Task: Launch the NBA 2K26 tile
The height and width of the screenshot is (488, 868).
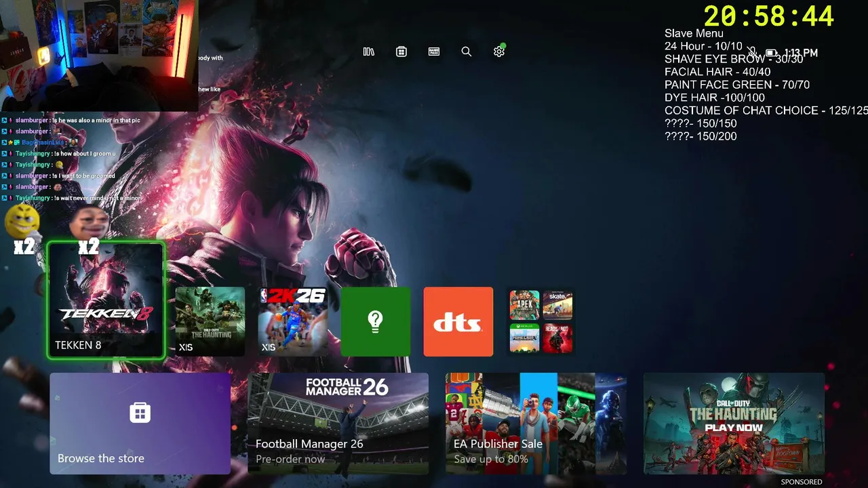Action: (x=293, y=321)
